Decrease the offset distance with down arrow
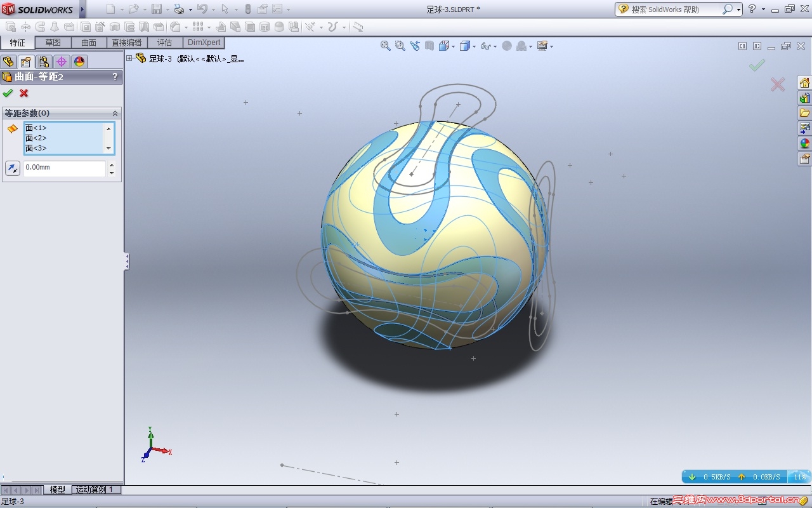The image size is (812, 508). click(x=112, y=172)
